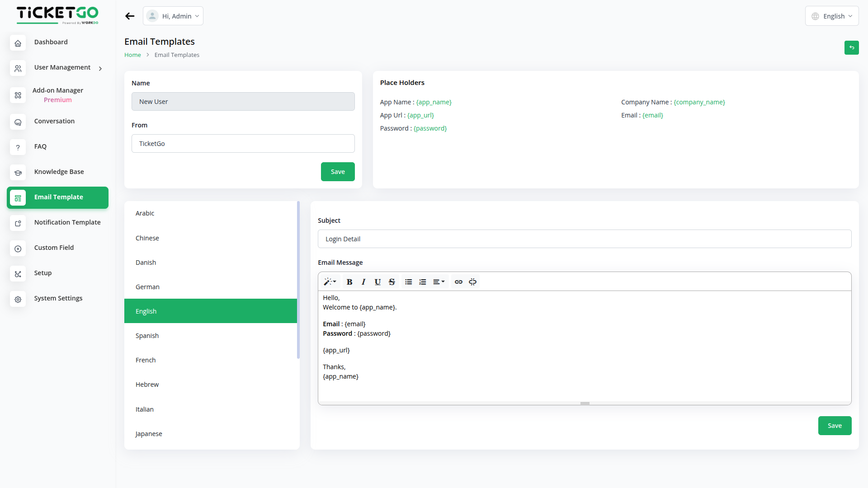868x488 pixels.
Task: Click the Subject input field
Action: click(585, 239)
